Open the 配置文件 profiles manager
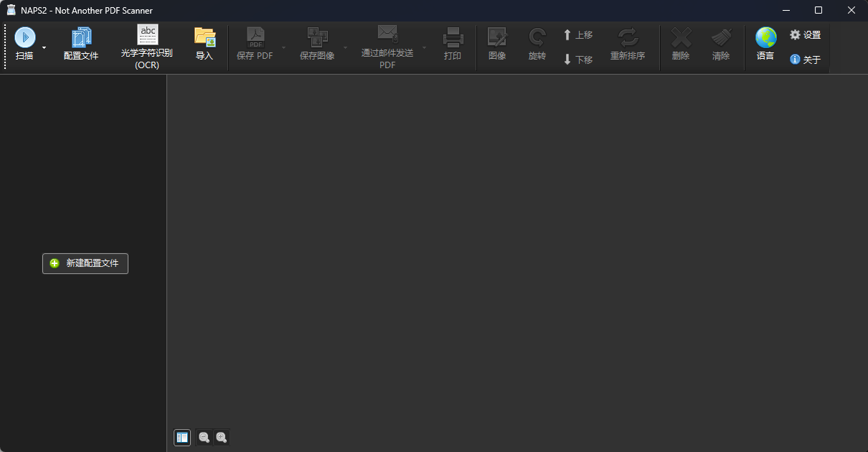This screenshot has height=452, width=868. 81,44
